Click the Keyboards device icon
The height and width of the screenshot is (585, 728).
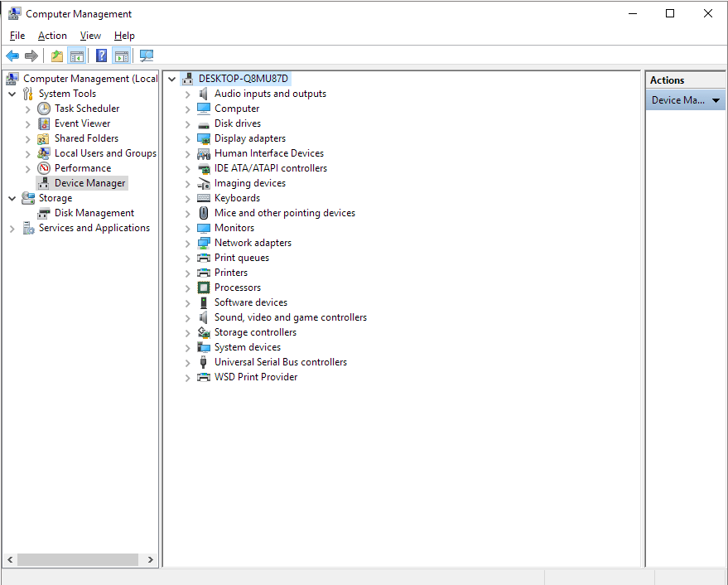[204, 198]
